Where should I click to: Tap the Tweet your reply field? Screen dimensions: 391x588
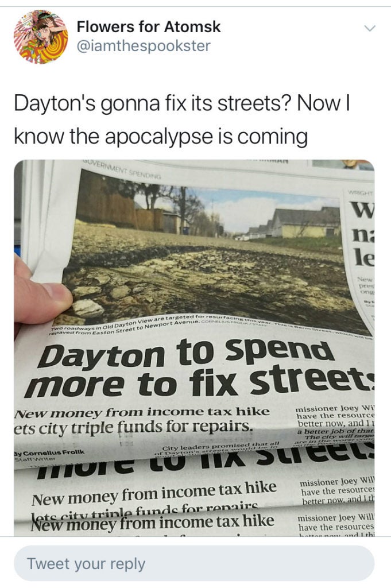point(194,563)
